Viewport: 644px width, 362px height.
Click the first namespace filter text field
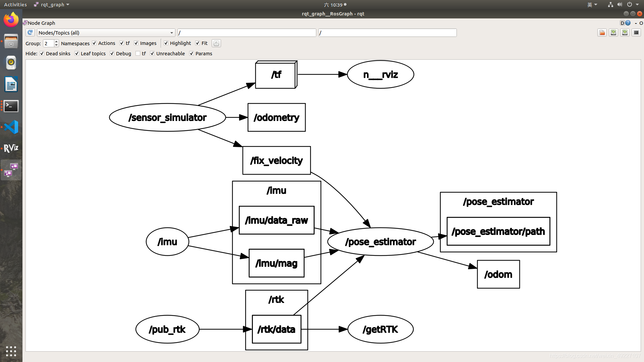[x=247, y=33]
